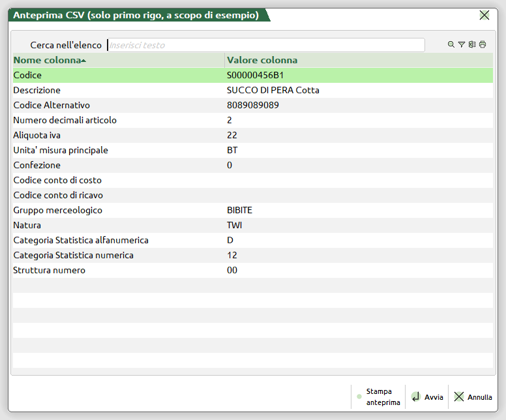The image size is (506, 420).
Task: Click the magnifier search icon
Action: tap(451, 45)
